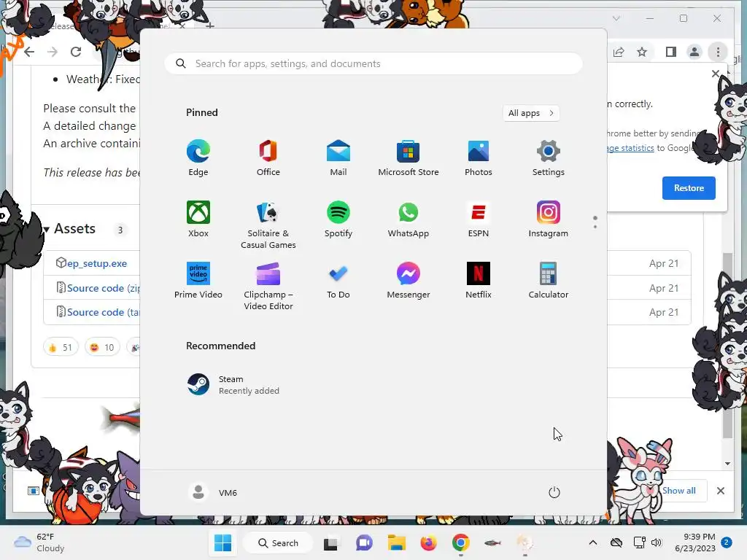Launch the Xbox app

[x=198, y=219]
